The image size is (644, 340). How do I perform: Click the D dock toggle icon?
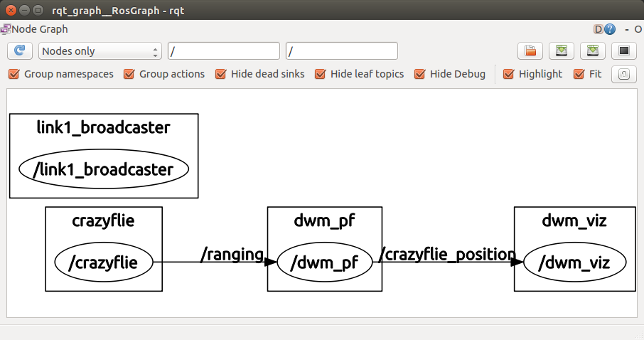point(599,29)
